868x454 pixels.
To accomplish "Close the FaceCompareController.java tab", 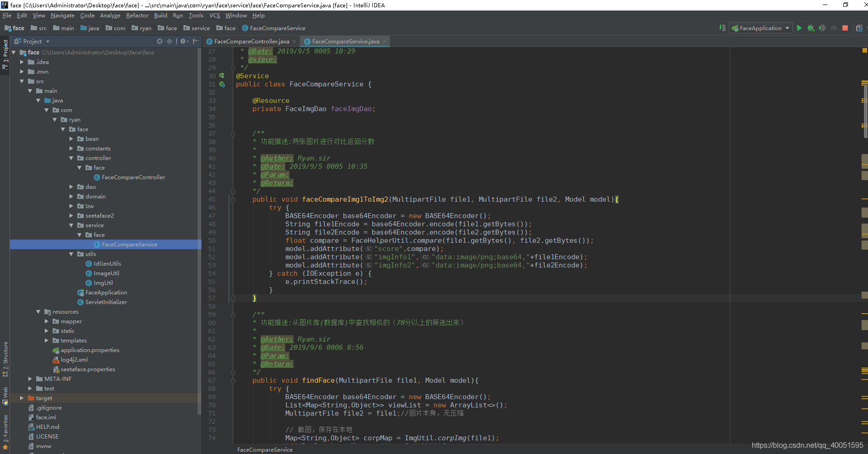I will coord(294,42).
